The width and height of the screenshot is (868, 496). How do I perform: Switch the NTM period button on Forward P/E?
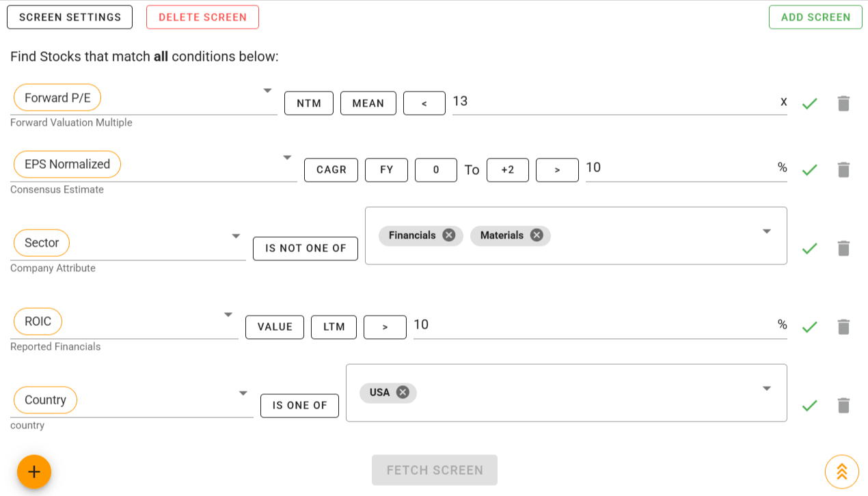coord(308,103)
